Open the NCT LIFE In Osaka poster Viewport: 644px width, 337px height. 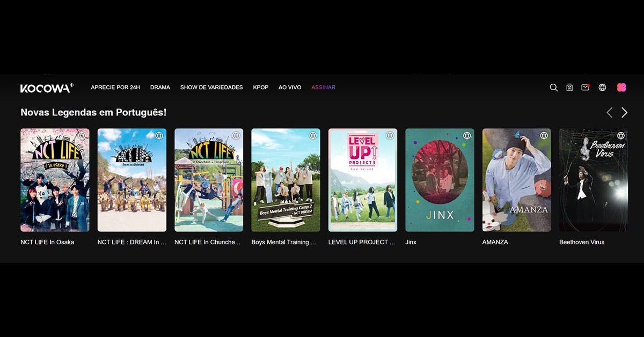[55, 180]
